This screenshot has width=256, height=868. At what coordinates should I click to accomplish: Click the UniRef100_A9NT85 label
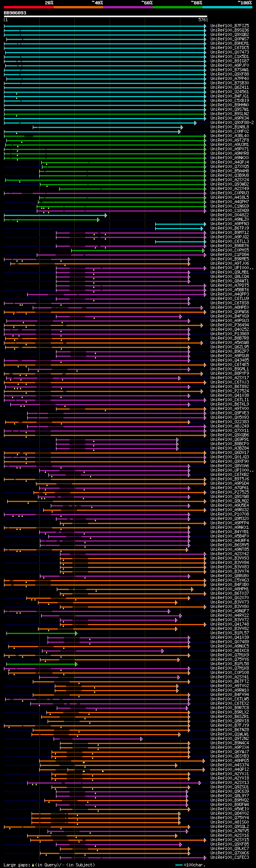(230, 549)
